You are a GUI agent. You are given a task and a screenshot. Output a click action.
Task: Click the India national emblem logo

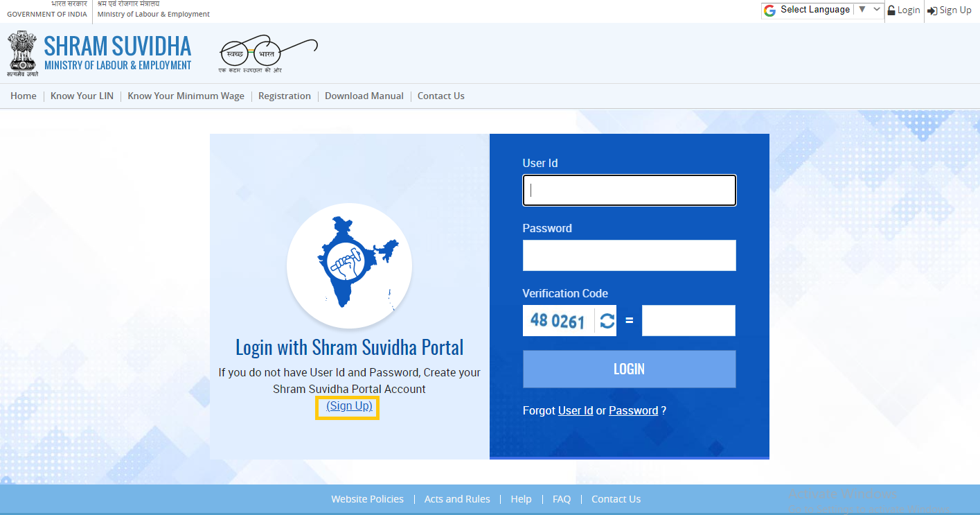[x=22, y=53]
